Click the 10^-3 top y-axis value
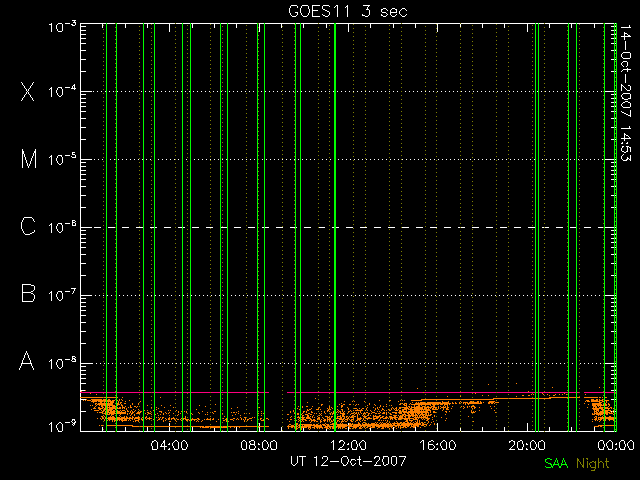 coord(62,28)
